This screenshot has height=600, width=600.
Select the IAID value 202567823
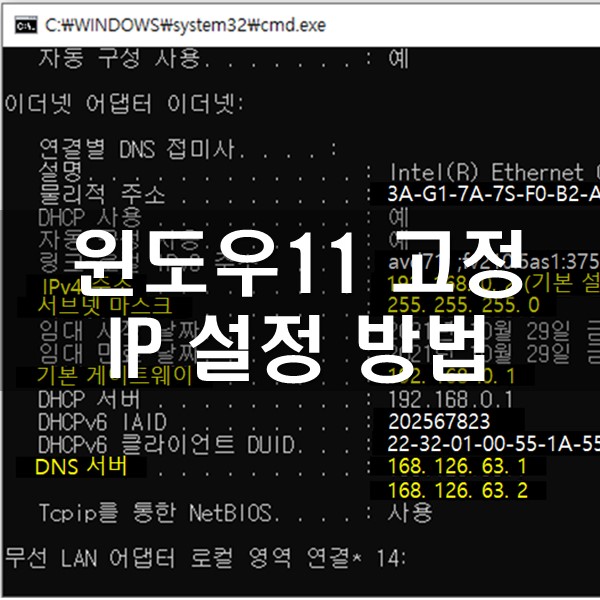click(439, 422)
